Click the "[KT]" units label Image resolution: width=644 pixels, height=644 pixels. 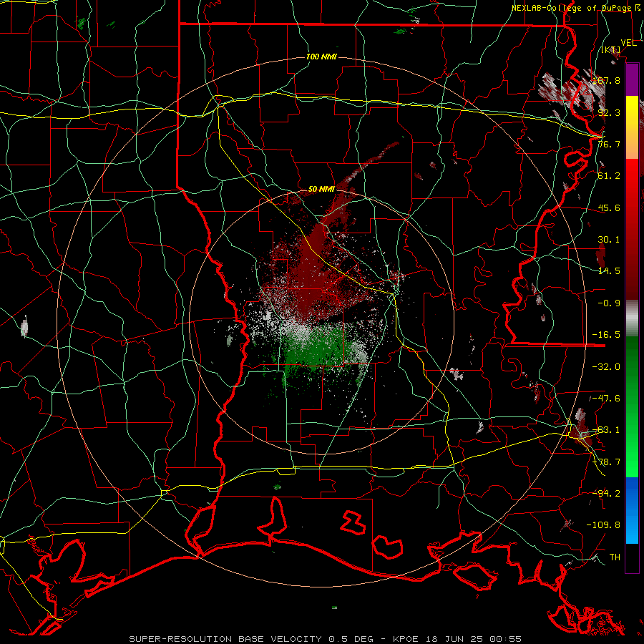pos(611,50)
